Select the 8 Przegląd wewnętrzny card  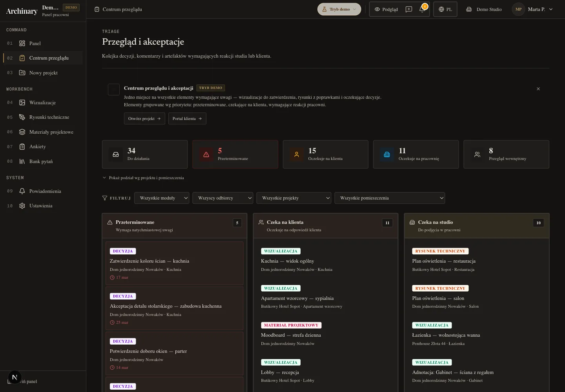click(x=506, y=154)
